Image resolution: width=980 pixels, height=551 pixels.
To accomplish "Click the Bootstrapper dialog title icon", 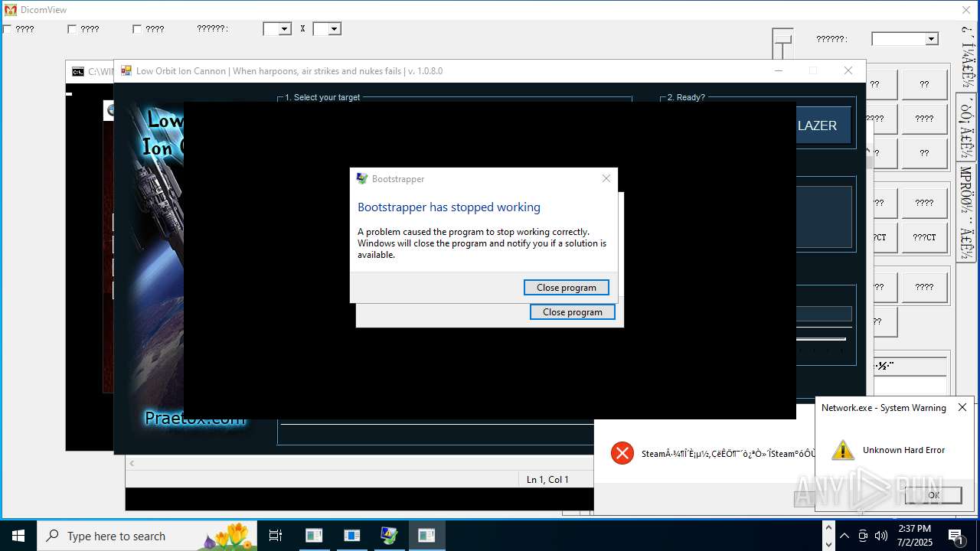I will 362,179.
